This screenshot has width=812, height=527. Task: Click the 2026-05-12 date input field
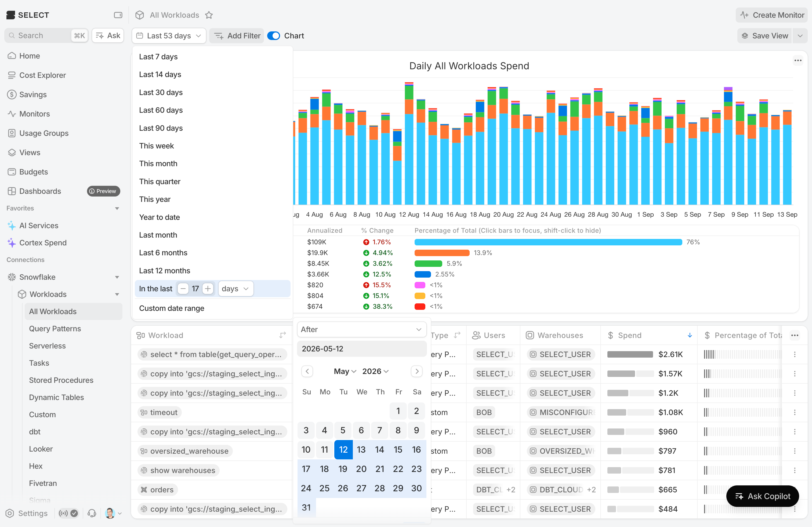[x=362, y=349]
